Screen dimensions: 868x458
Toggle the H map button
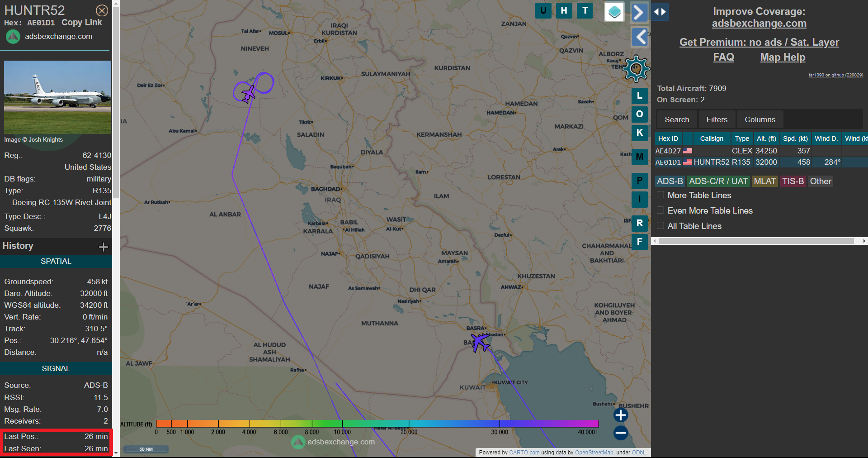564,10
